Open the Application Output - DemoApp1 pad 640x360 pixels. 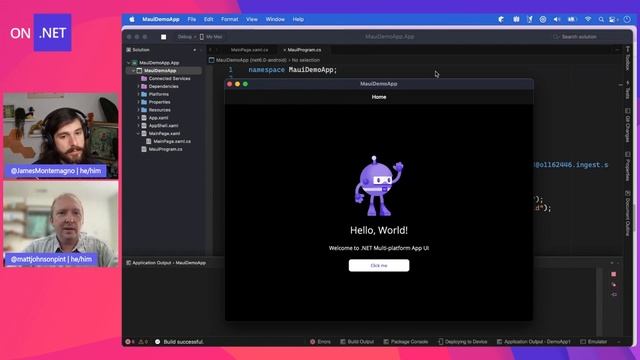[533, 342]
